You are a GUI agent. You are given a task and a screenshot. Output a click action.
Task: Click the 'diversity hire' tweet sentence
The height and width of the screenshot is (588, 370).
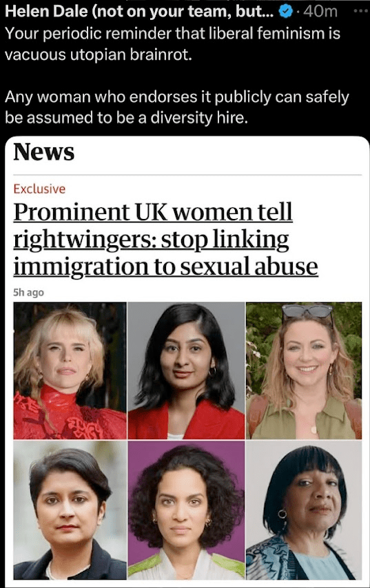point(177,107)
